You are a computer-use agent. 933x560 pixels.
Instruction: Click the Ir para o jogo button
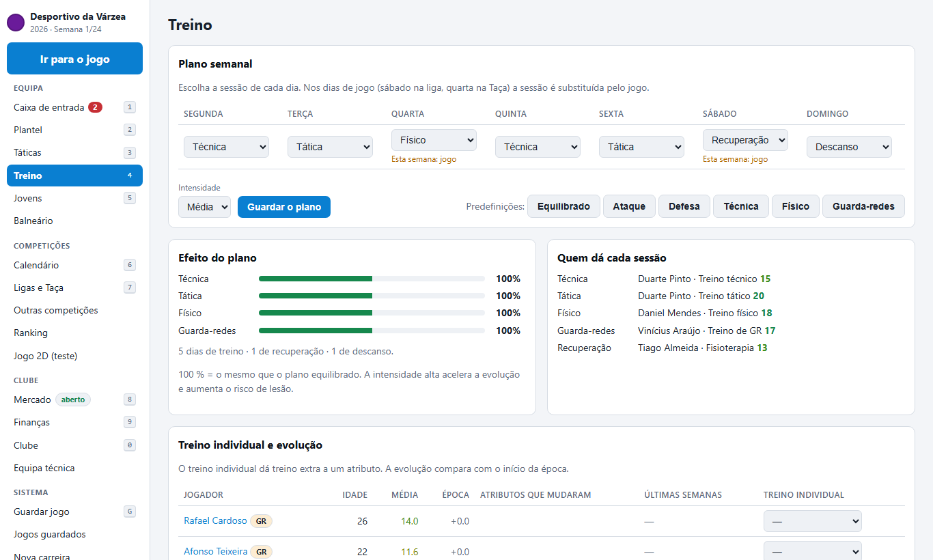click(74, 59)
